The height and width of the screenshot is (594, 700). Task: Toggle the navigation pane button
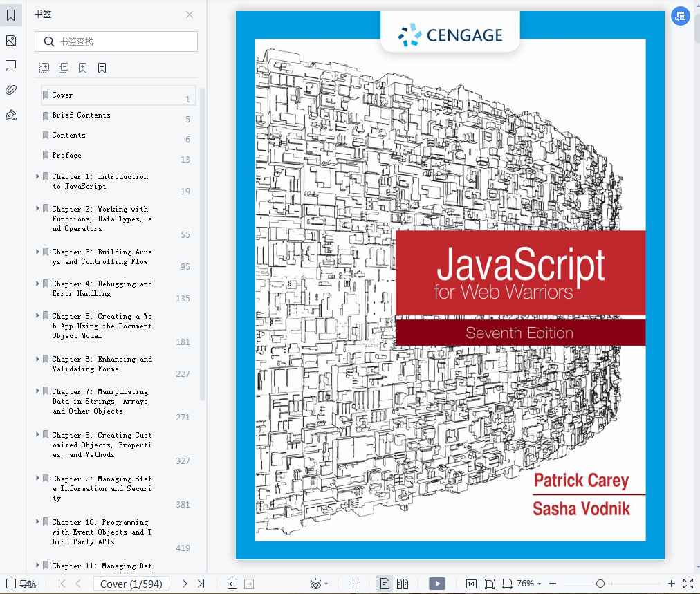click(x=21, y=584)
